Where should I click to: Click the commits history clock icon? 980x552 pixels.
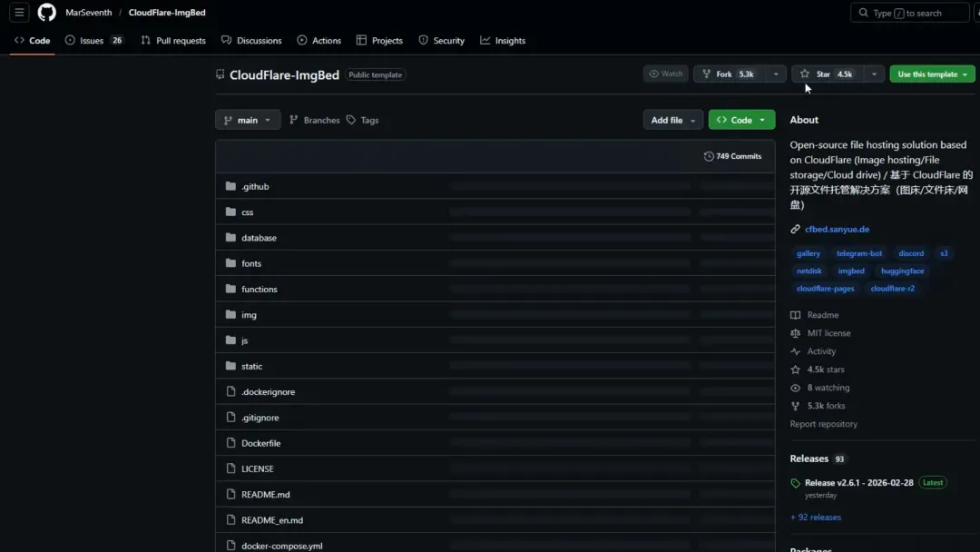pyautogui.click(x=709, y=156)
